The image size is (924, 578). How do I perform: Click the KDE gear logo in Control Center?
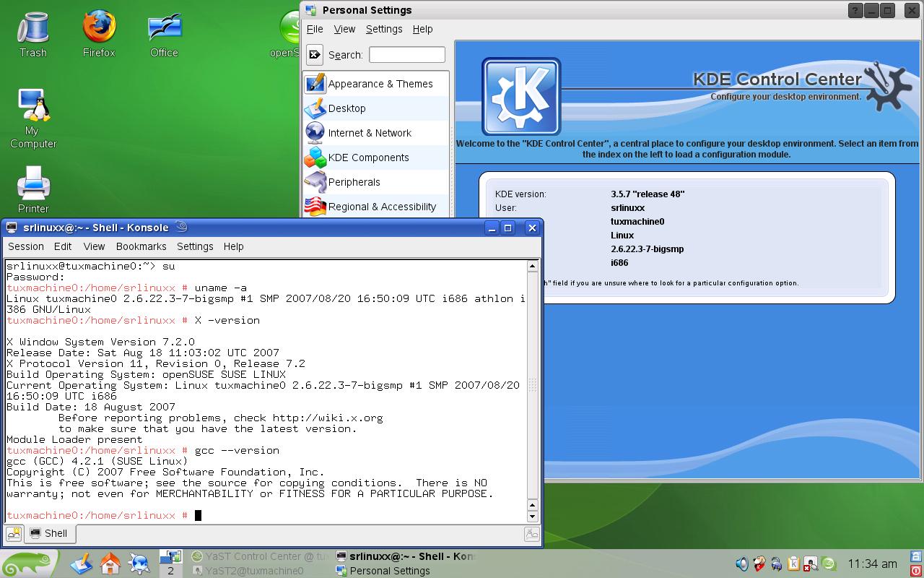[521, 96]
